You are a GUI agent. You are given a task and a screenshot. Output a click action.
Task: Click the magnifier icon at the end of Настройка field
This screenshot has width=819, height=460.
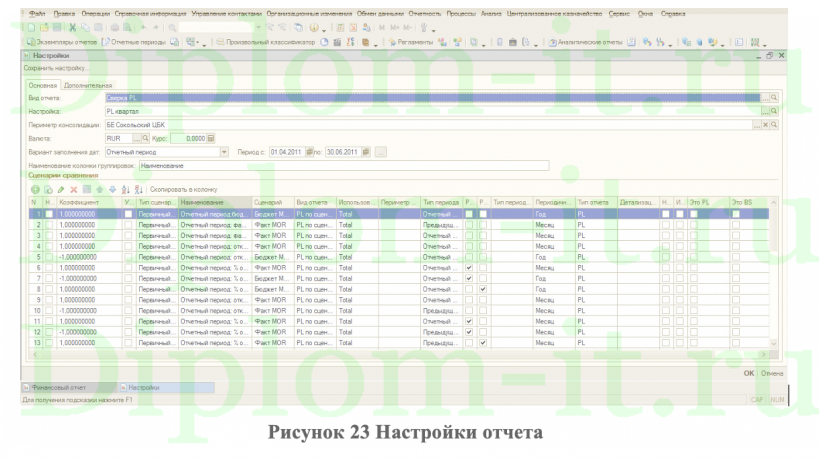coord(774,111)
